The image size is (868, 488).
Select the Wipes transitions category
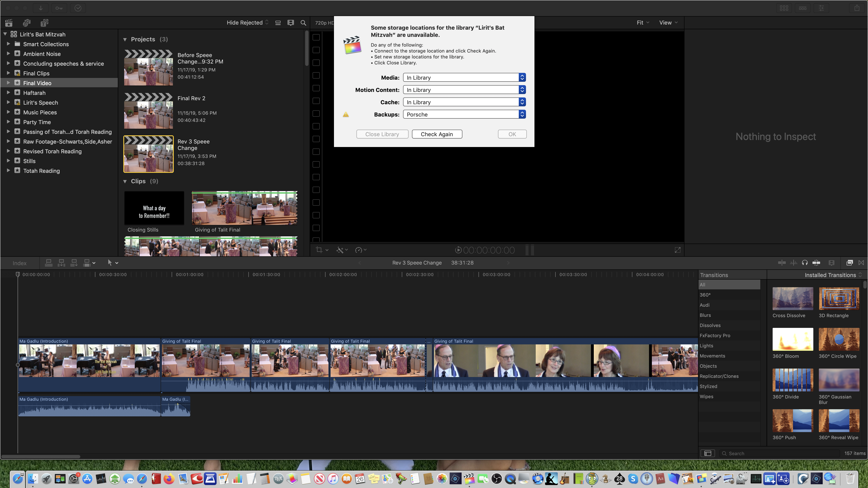coord(706,396)
